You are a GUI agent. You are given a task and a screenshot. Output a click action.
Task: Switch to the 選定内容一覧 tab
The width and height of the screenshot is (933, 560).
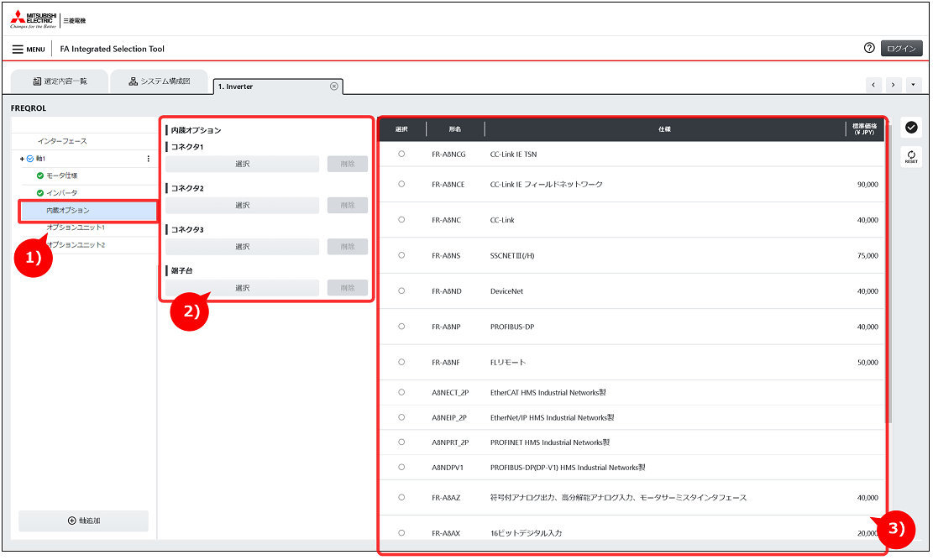[60, 81]
